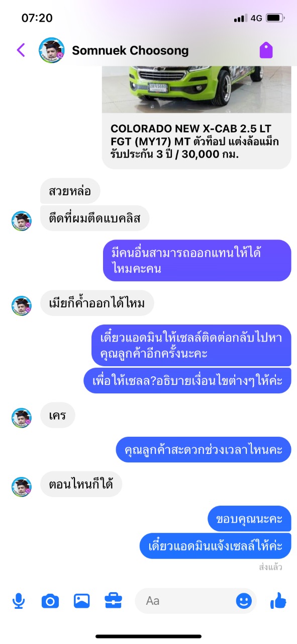Viewport: 297px width, 644px height.
Task: Tap the avatar beside "ตอนไหนก็ได้"
Action: (x=22, y=487)
